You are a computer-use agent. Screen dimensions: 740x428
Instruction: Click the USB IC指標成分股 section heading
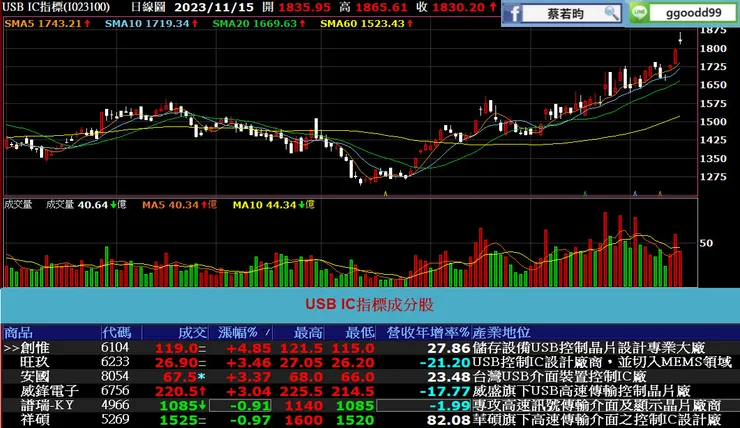coord(370,304)
